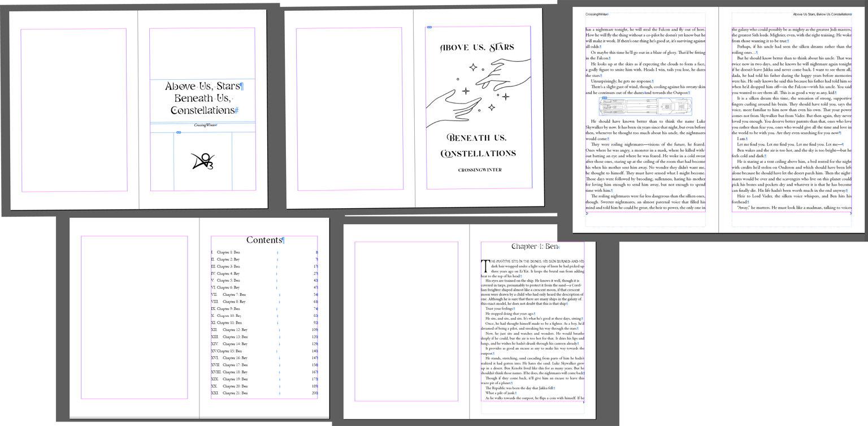The height and width of the screenshot is (426, 868).
Task: Select contents entry 'Chapter 7: Ben'
Action: [x=235, y=295]
